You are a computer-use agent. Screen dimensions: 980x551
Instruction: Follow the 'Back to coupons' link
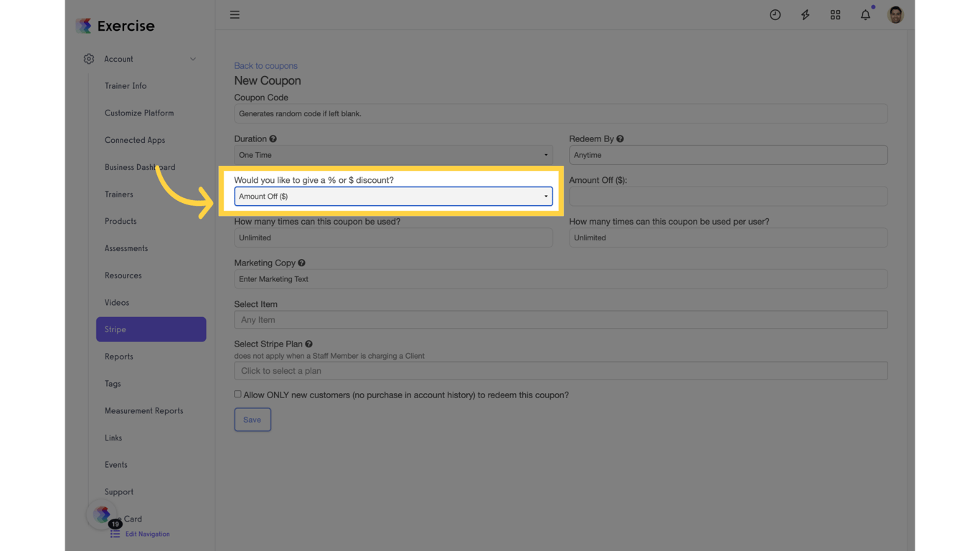(x=265, y=65)
